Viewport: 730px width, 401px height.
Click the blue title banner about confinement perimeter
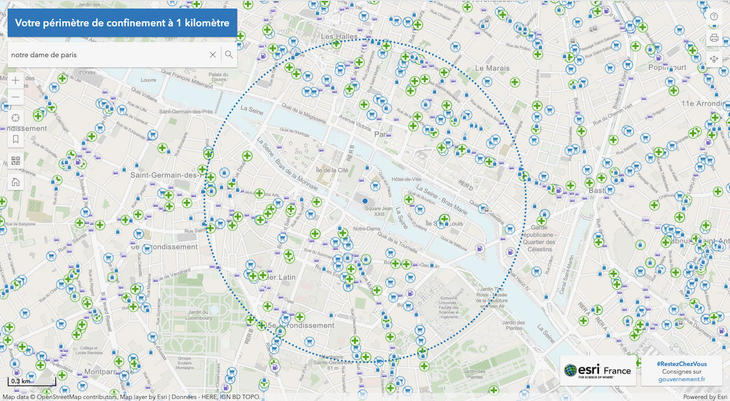pos(120,21)
